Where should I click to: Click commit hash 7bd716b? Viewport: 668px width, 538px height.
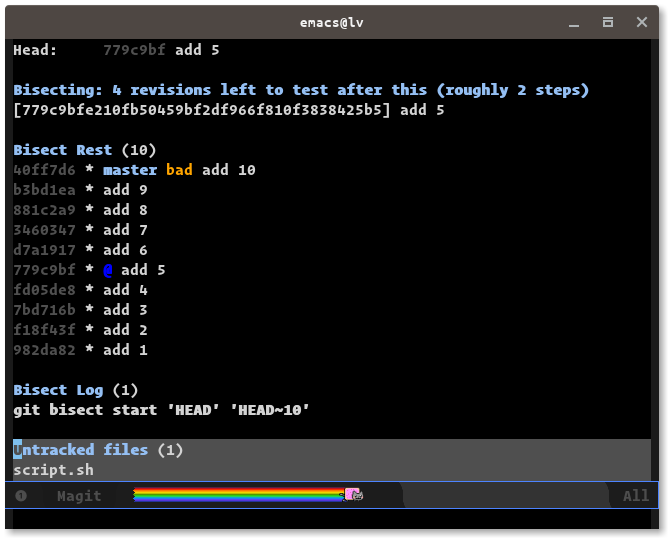point(44,310)
